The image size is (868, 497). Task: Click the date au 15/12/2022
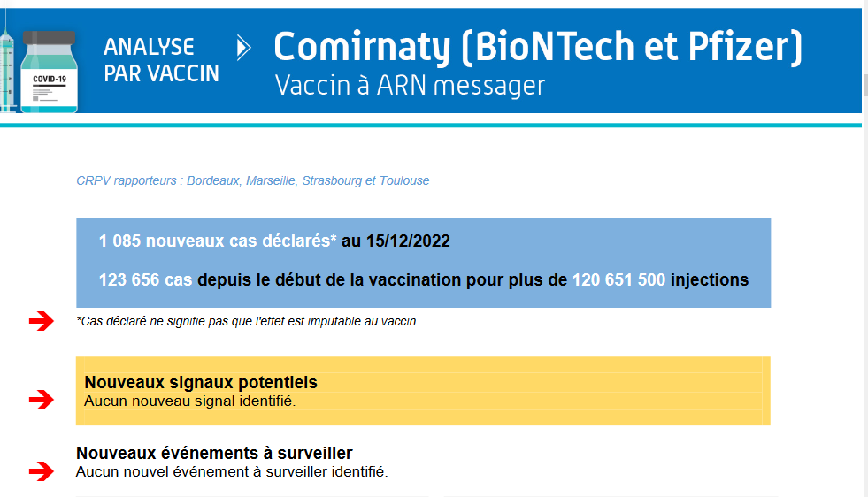click(x=396, y=241)
